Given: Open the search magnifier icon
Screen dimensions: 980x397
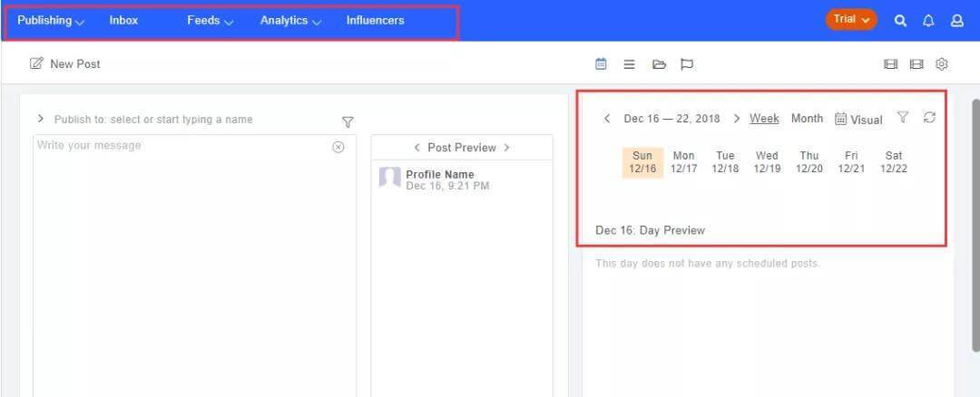Looking at the screenshot, I should click(900, 21).
